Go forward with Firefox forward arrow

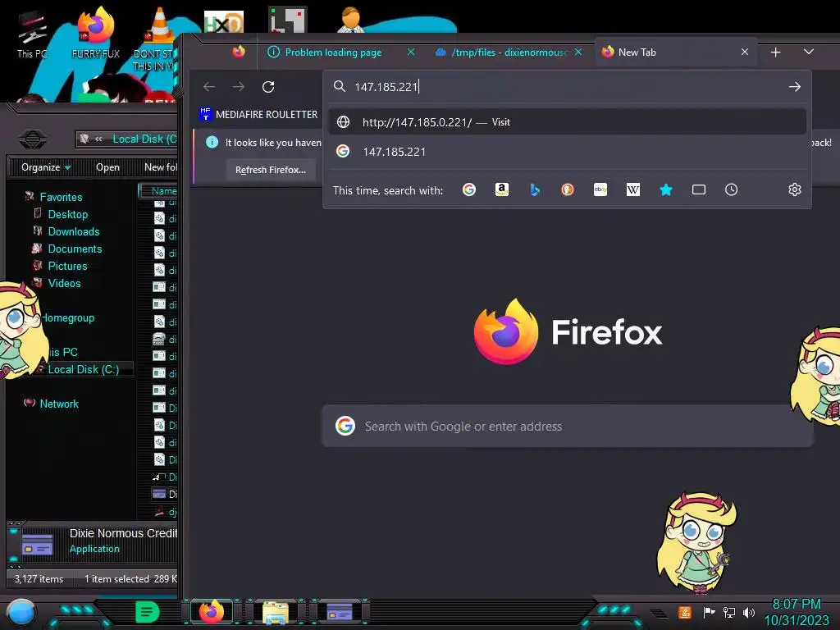click(x=239, y=87)
